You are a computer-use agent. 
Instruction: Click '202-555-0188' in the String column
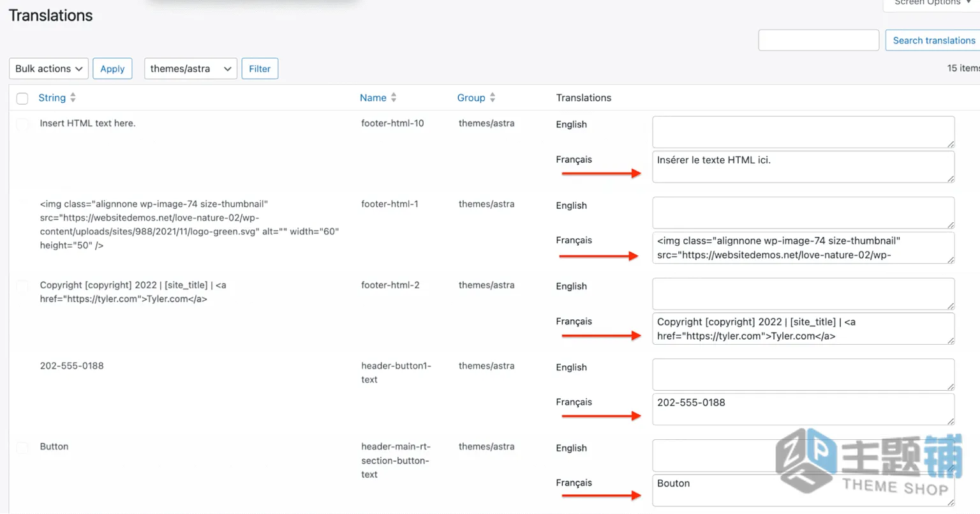(x=71, y=366)
